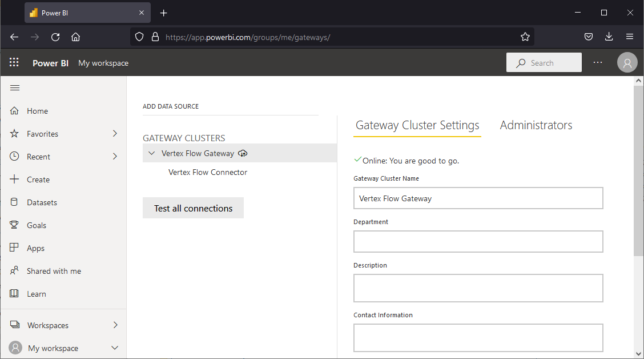Click Test all connections button

click(x=193, y=208)
